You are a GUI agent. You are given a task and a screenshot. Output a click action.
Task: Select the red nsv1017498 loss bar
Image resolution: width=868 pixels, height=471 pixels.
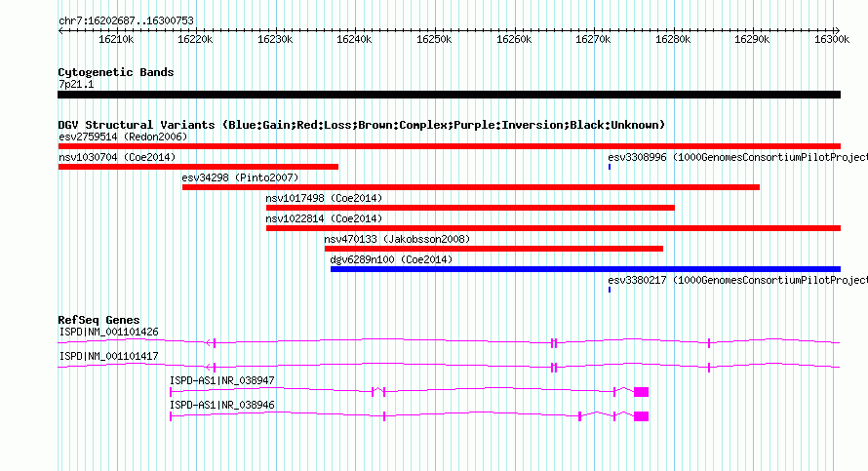tap(470, 208)
